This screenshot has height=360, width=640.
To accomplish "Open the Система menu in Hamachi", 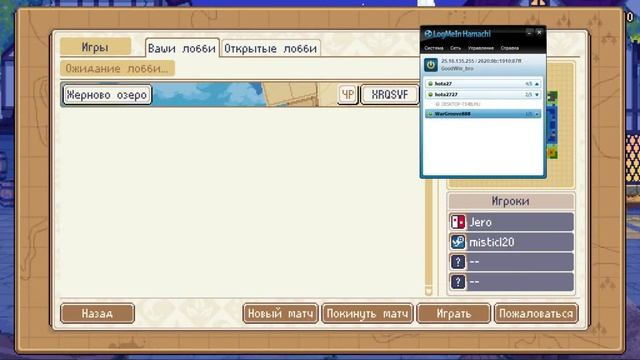I will pyautogui.click(x=433, y=48).
